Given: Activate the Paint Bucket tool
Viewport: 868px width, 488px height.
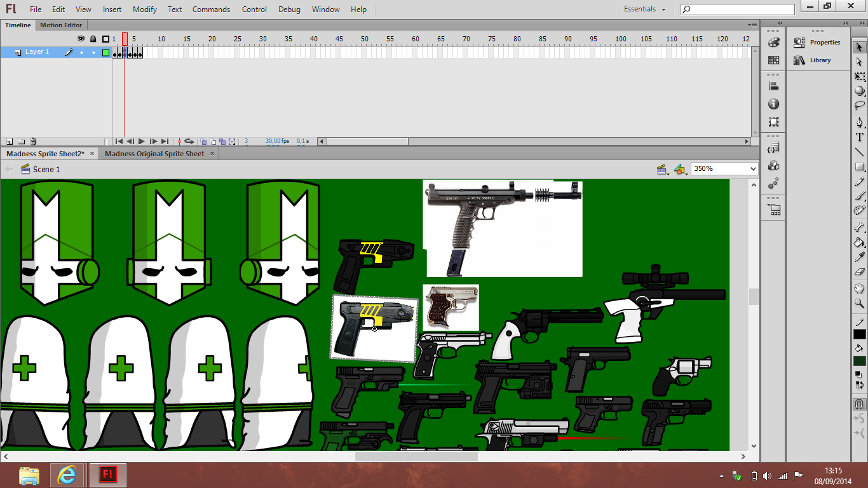Looking at the screenshot, I should 859,242.
